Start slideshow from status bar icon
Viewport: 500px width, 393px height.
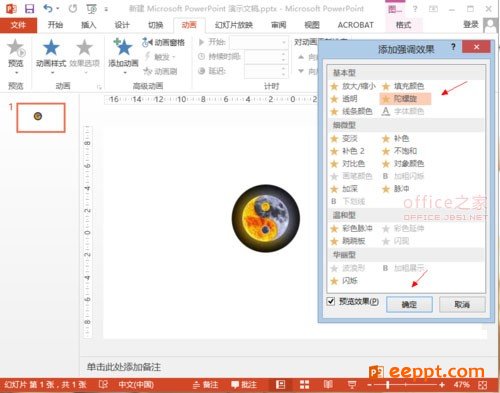coord(352,385)
